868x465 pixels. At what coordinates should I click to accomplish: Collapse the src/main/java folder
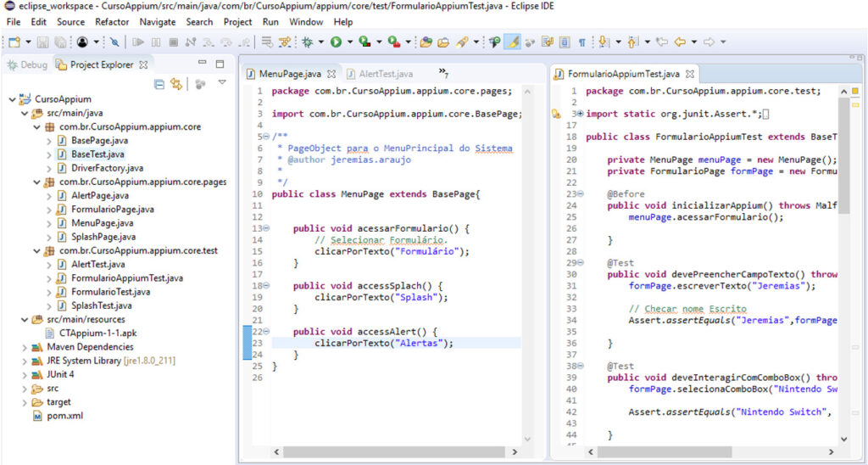[25, 114]
